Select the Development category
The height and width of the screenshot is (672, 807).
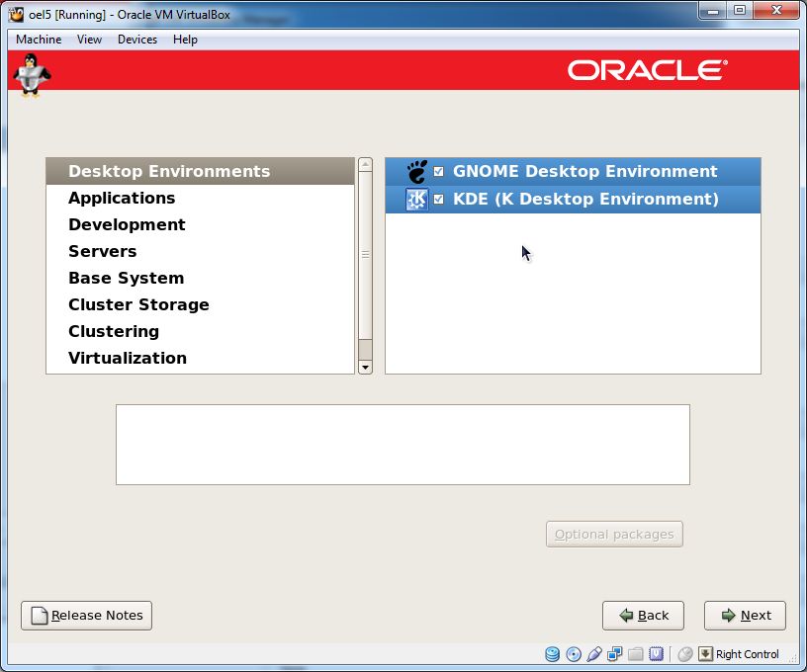[x=200, y=224]
